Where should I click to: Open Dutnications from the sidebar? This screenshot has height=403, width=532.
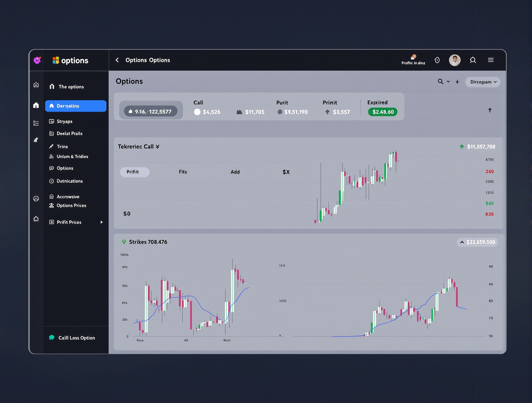[x=52, y=181]
